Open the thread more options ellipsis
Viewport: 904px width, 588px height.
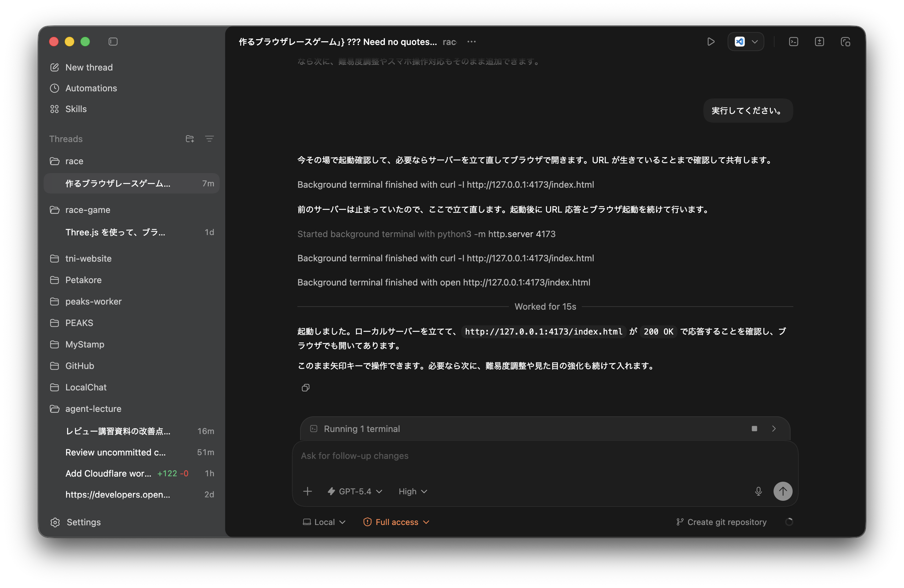(471, 42)
